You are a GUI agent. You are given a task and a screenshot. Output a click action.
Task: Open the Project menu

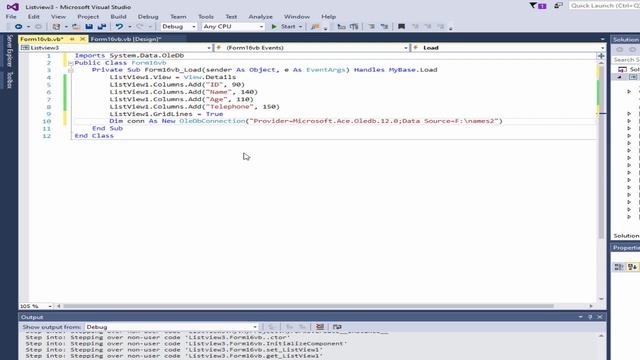[88, 17]
